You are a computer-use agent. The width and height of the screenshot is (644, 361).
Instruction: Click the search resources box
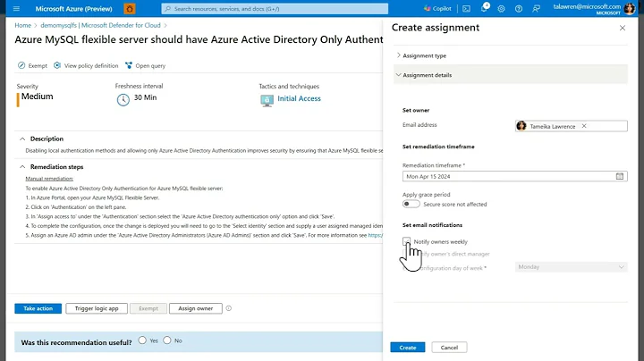(275, 9)
